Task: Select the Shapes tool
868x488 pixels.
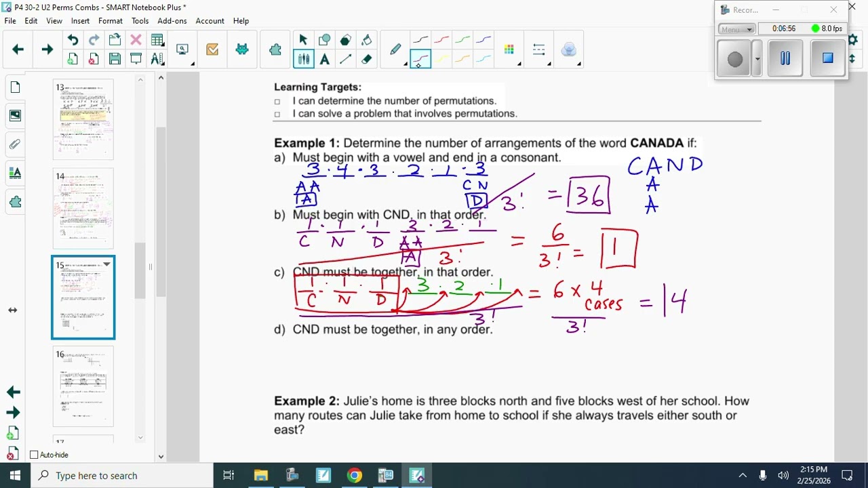Action: (x=324, y=40)
